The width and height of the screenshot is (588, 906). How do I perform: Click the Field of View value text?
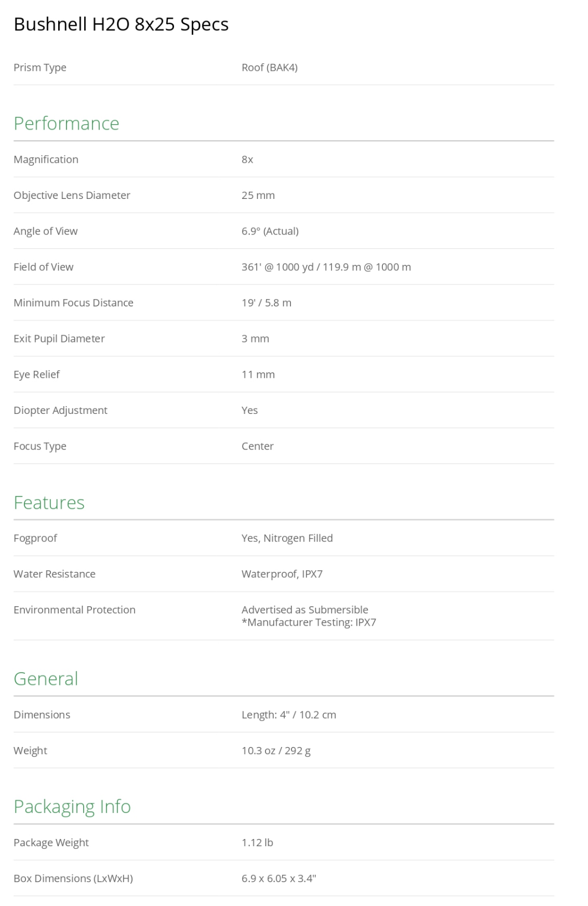(326, 267)
